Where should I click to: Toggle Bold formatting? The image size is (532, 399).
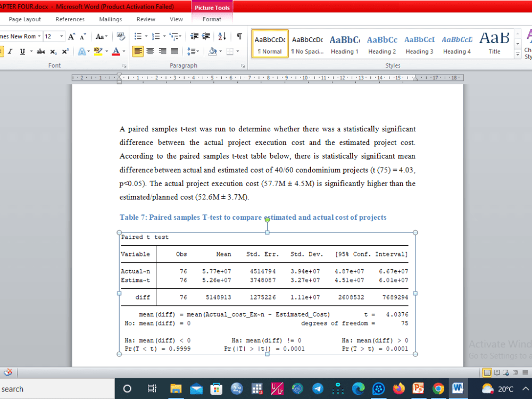(x=2, y=51)
